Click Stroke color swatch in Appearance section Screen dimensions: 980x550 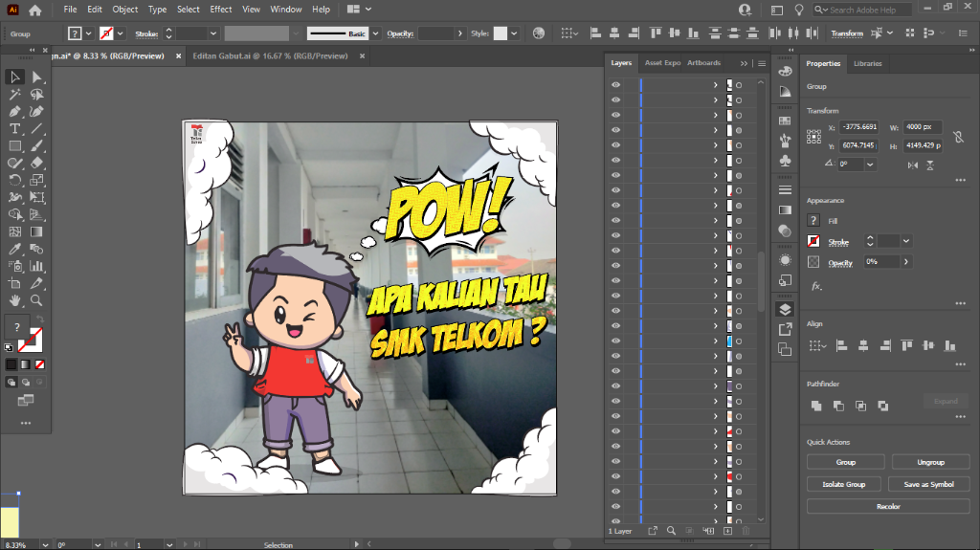[813, 241]
